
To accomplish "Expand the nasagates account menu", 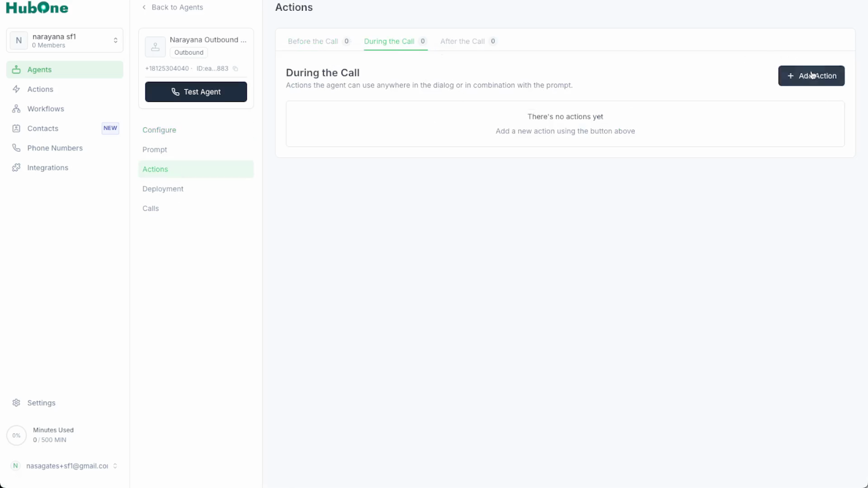I will 65,466.
